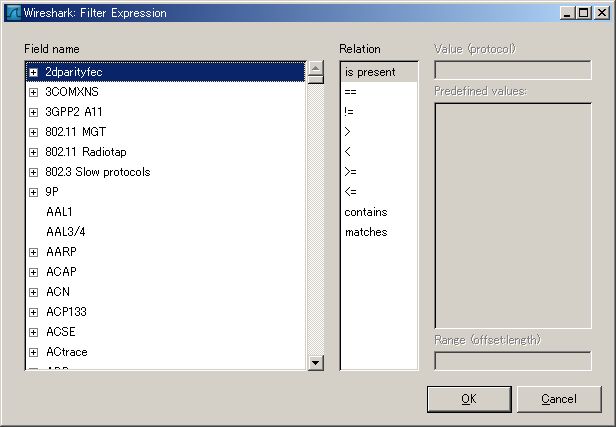Expand the 802.3 Slow protocols node
This screenshot has height=427, width=616.
click(x=33, y=172)
